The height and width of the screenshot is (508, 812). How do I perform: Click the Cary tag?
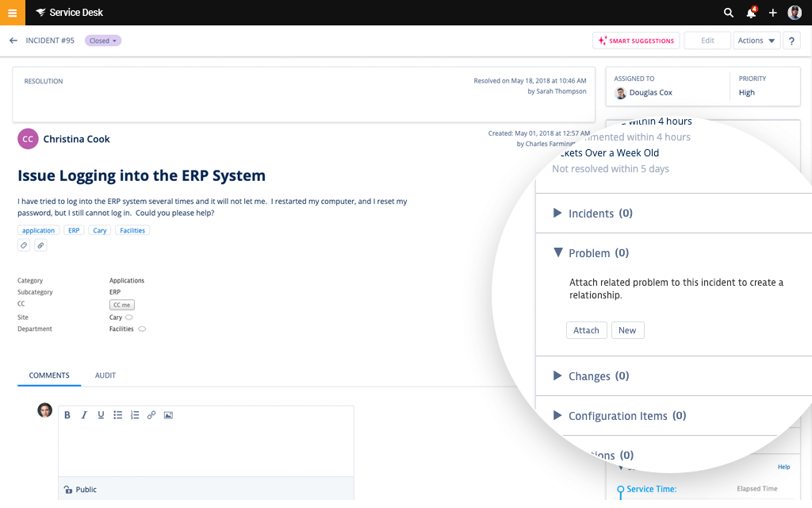pos(100,230)
